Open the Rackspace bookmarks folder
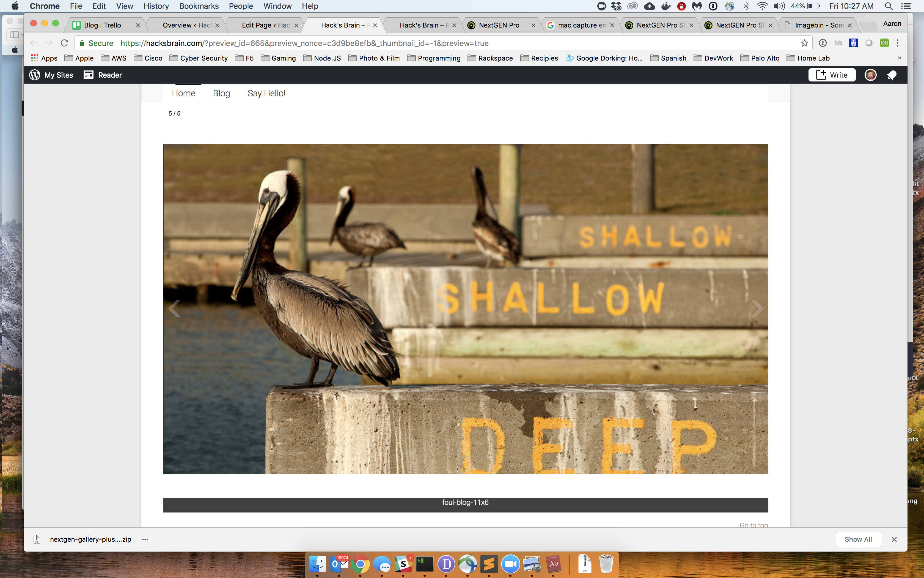The image size is (924, 578). 490,58
